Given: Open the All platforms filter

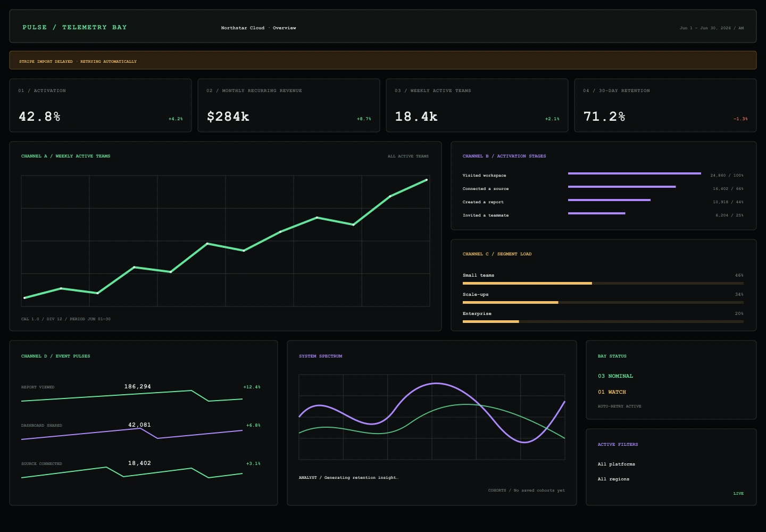Looking at the screenshot, I should (x=617, y=464).
